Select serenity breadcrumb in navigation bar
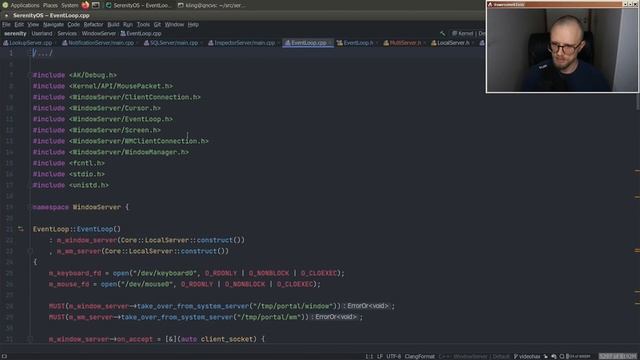The height and width of the screenshot is (360, 640). 15,33
